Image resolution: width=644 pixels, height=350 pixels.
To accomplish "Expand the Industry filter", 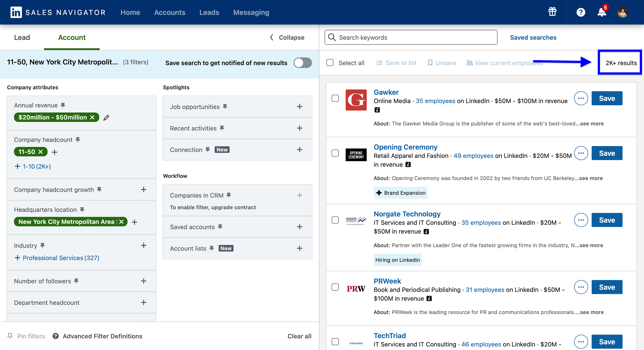I will click(143, 245).
